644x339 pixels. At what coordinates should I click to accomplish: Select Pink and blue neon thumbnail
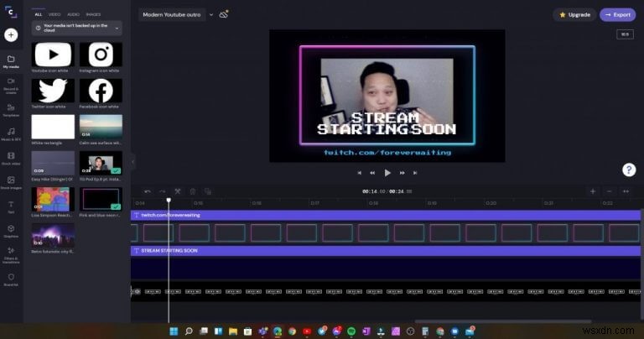tap(101, 200)
